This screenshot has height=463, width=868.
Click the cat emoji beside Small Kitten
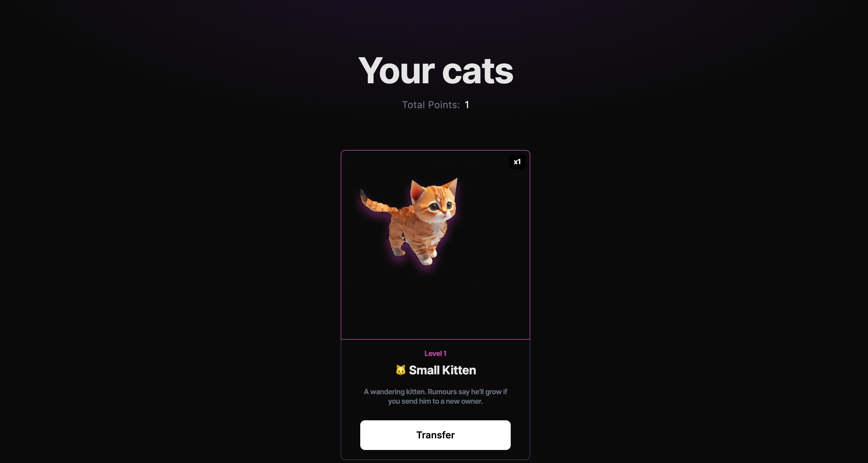[400, 370]
